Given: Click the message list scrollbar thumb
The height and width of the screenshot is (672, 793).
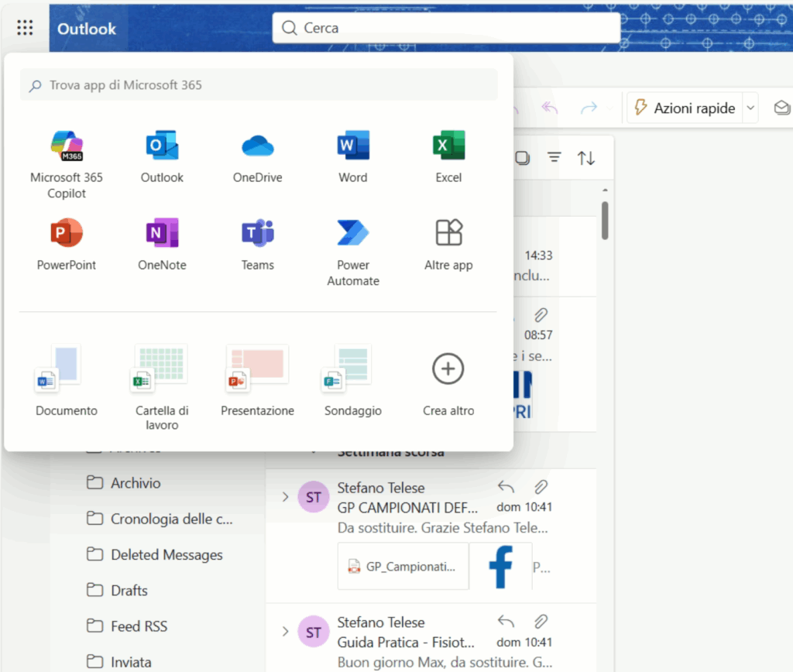Looking at the screenshot, I should 605,221.
